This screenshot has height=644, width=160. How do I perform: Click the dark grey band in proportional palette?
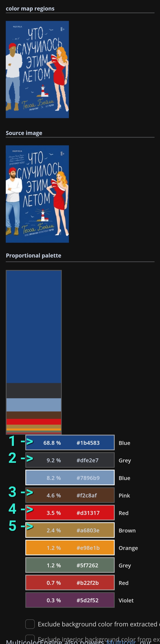pos(34,390)
